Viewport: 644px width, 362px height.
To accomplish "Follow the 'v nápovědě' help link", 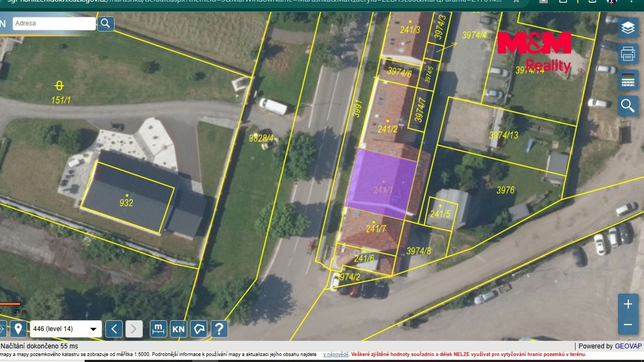I will pyautogui.click(x=336, y=354).
